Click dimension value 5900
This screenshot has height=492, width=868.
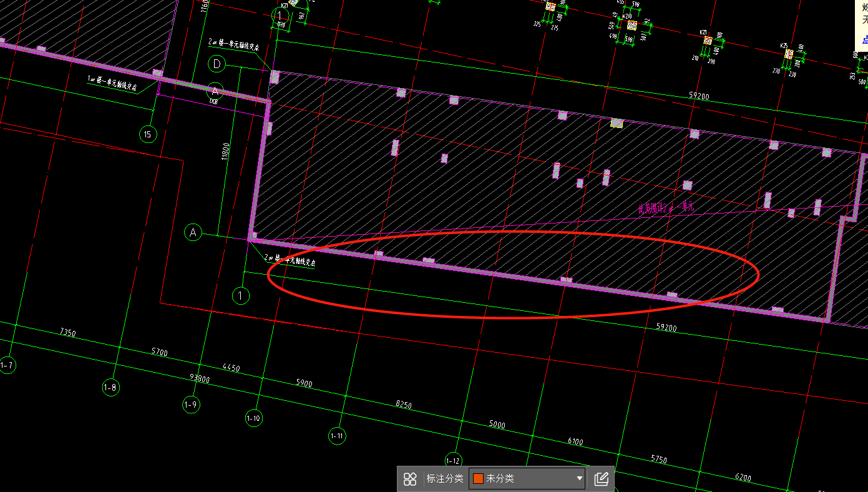[x=304, y=383]
